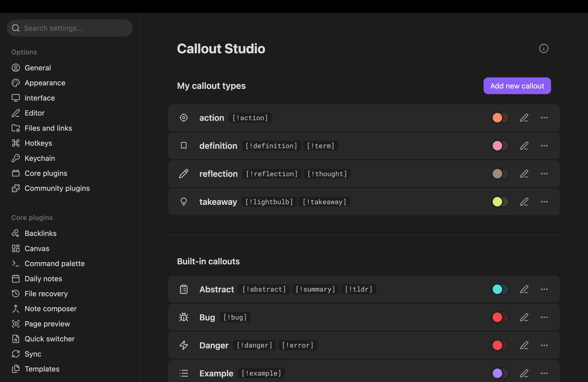Click the target icon of action callout
588x382 pixels.
[184, 118]
